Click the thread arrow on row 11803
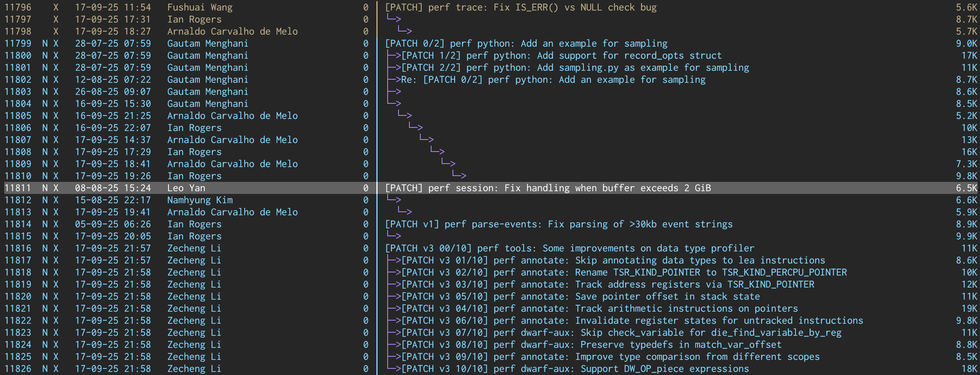980x375 pixels. point(394,91)
